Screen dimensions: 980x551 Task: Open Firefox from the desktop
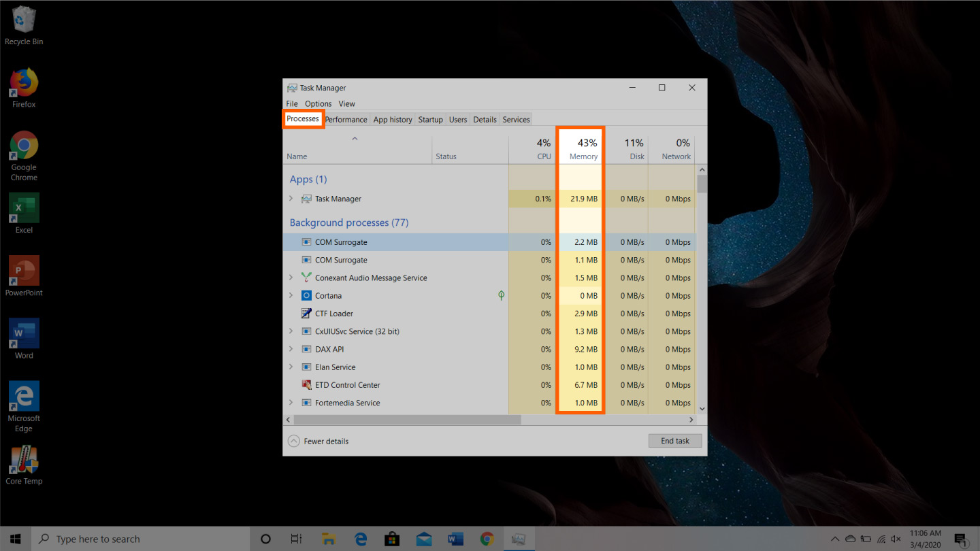click(x=23, y=82)
